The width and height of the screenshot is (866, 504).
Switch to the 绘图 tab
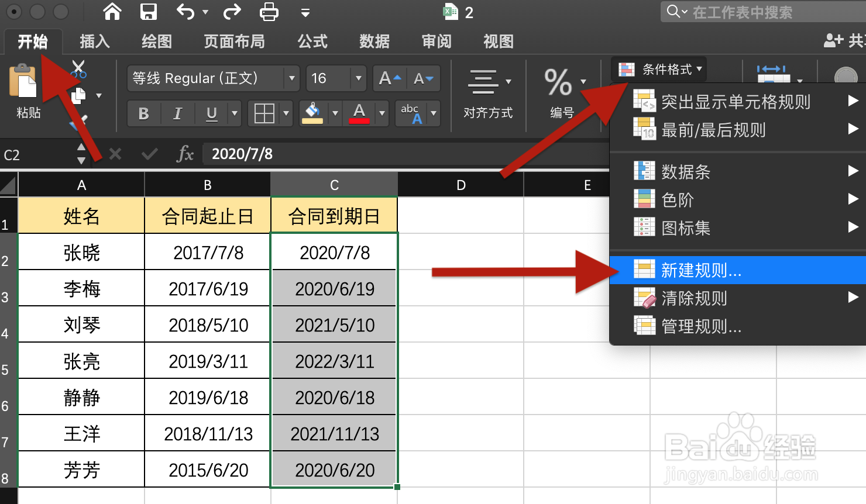157,42
